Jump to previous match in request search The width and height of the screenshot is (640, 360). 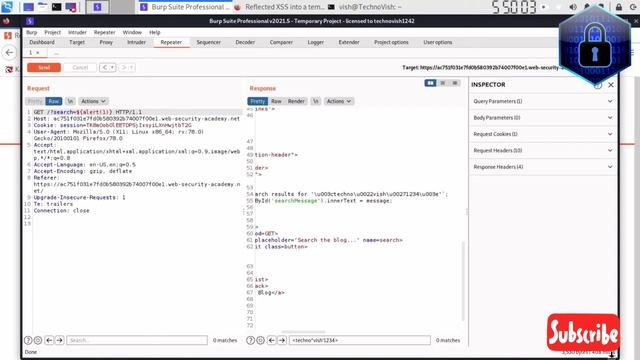point(49,340)
